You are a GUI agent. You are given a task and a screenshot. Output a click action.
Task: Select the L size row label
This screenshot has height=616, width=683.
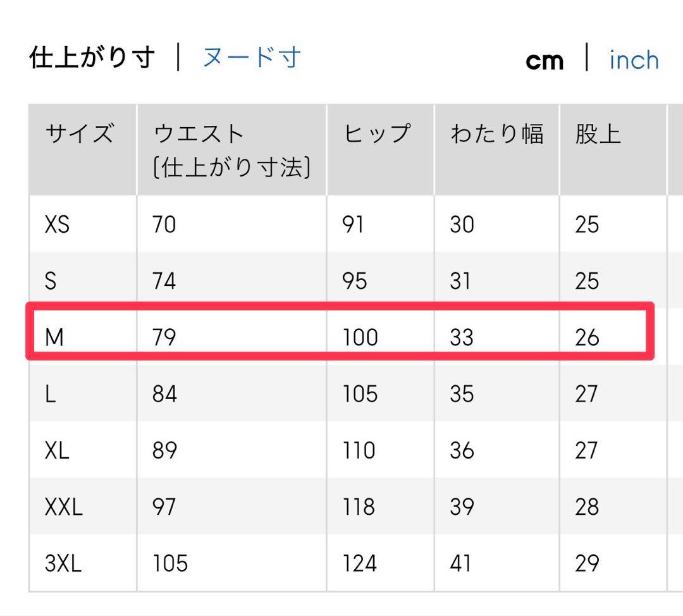(x=50, y=394)
